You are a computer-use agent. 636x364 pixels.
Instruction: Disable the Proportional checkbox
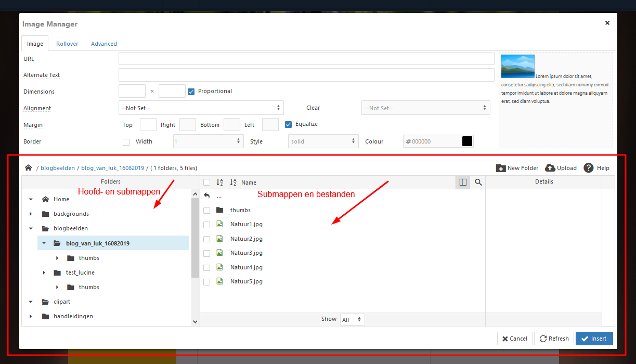coord(191,92)
